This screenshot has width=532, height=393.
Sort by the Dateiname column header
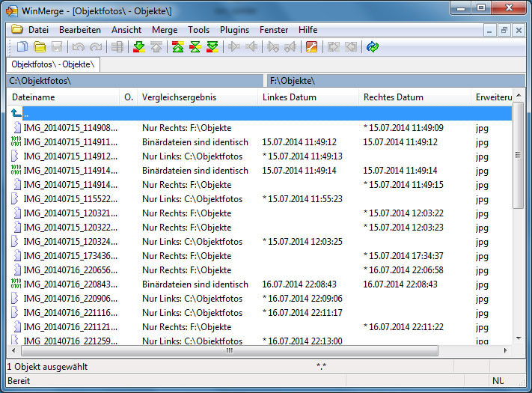click(63, 97)
